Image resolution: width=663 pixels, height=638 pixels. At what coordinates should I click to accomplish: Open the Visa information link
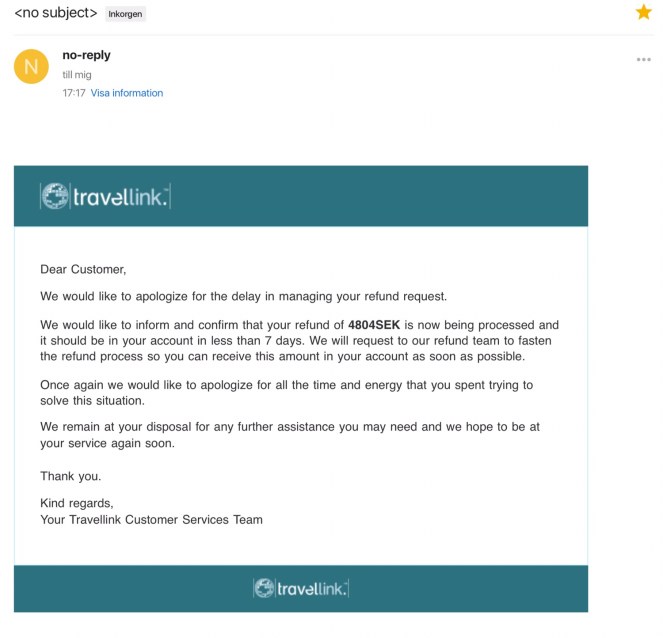127,93
